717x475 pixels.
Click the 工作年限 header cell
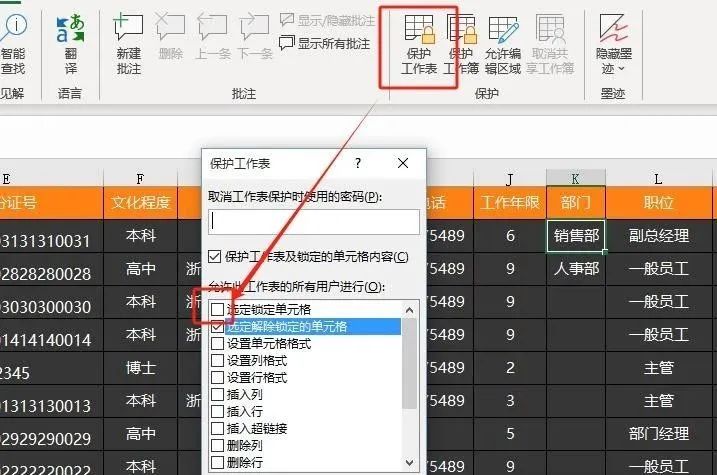(510, 203)
